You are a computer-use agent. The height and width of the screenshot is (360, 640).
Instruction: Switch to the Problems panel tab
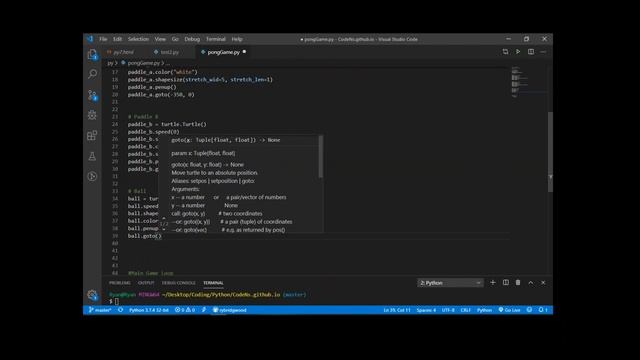pyautogui.click(x=120, y=283)
